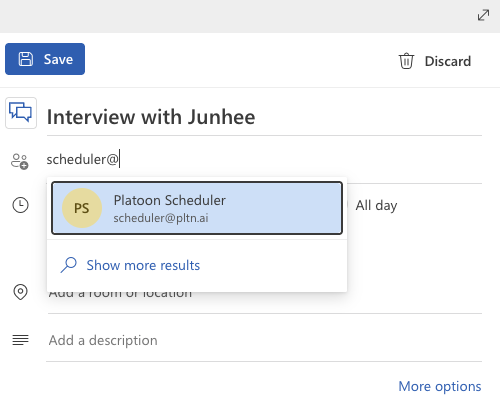The height and width of the screenshot is (408, 500).
Task: Click the expand to full window icon
Action: (483, 15)
